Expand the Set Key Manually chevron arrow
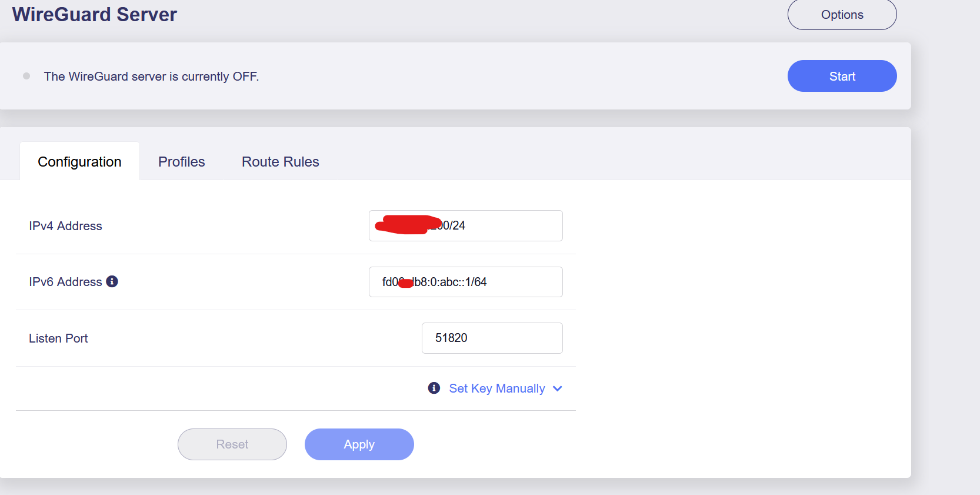The image size is (980, 495). (558, 388)
